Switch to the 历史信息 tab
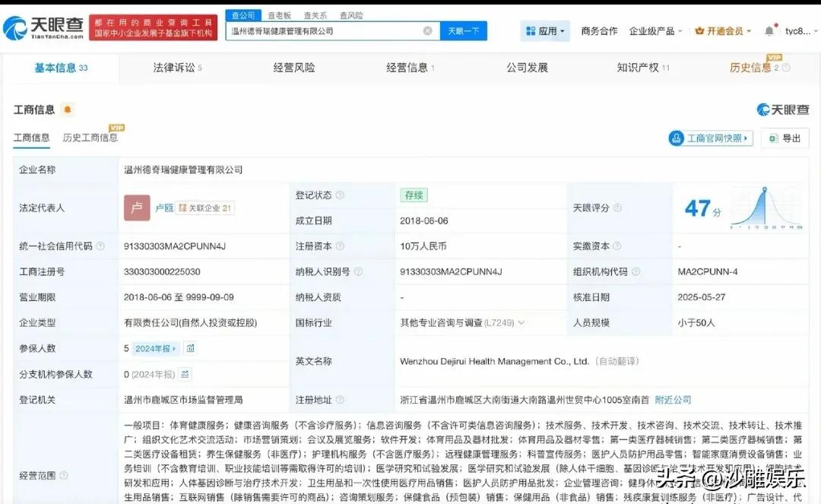Viewport: 821px width, 504px height. (x=754, y=68)
